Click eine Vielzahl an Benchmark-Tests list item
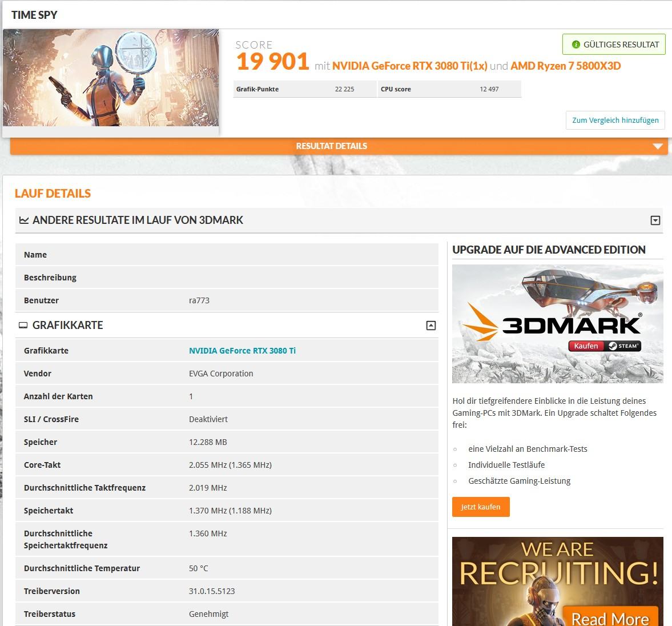Screen dimensions: 672x626 coord(528,449)
